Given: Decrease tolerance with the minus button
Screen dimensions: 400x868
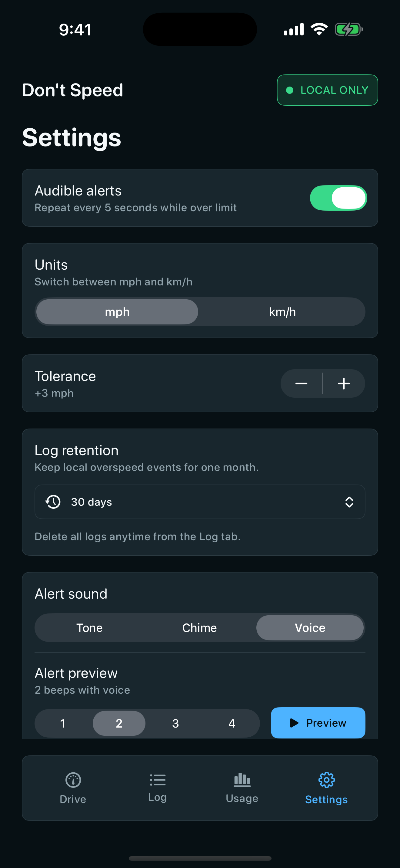Looking at the screenshot, I should [301, 383].
